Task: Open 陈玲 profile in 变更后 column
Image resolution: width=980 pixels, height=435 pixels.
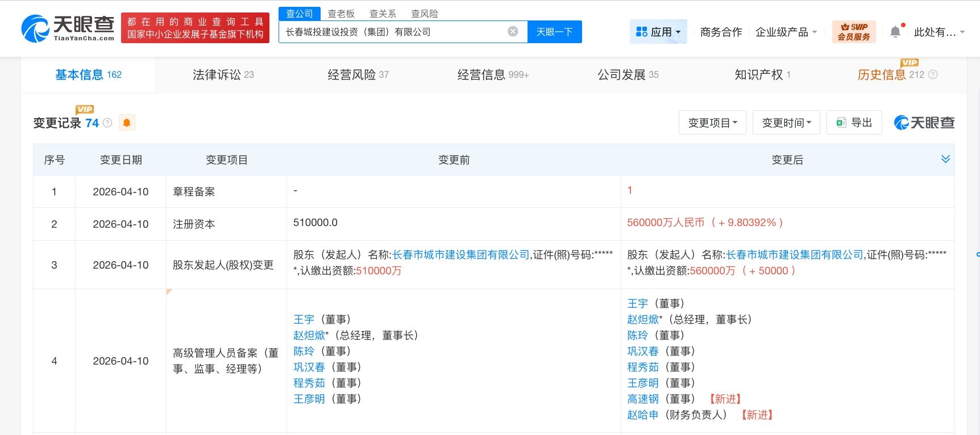Action: pos(637,335)
